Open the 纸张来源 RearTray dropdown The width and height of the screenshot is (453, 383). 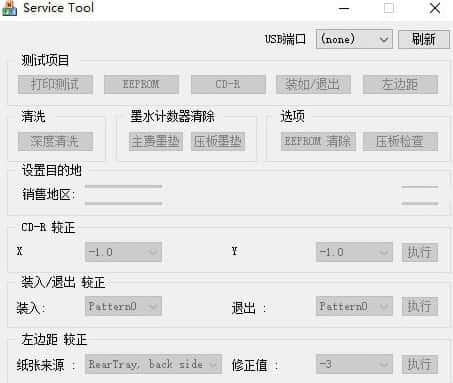(153, 364)
